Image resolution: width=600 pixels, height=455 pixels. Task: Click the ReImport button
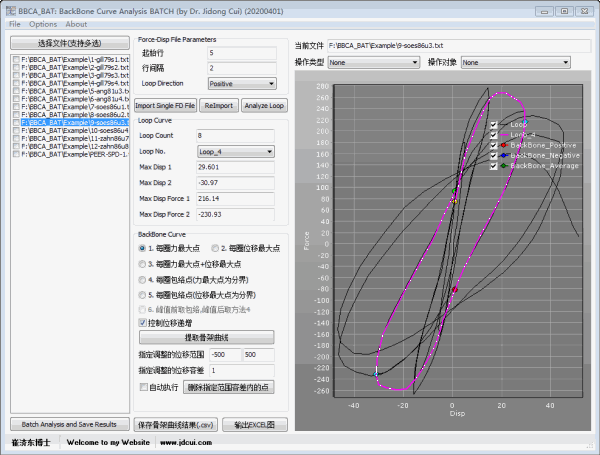(218, 106)
